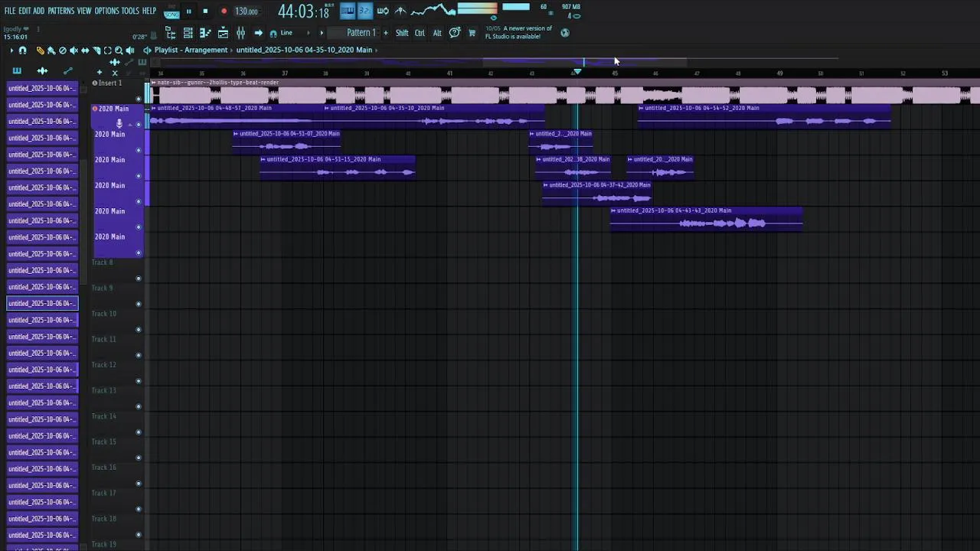
Task: Click the red record button
Action: point(224,11)
